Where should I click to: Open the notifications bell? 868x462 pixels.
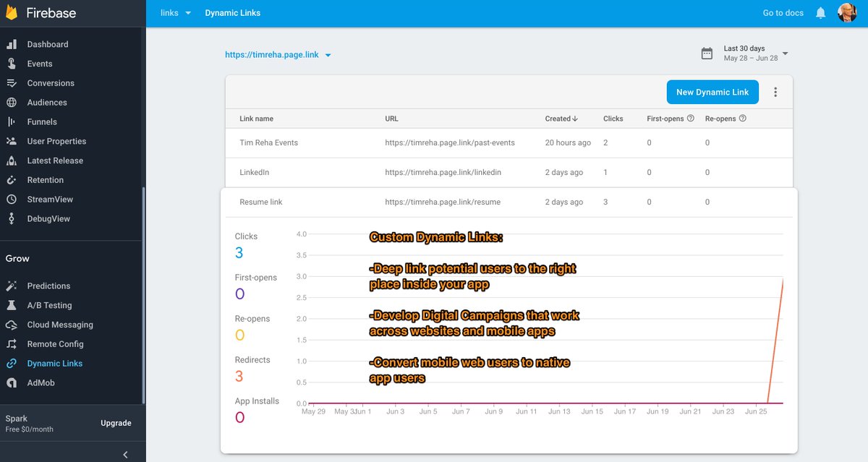tap(820, 12)
